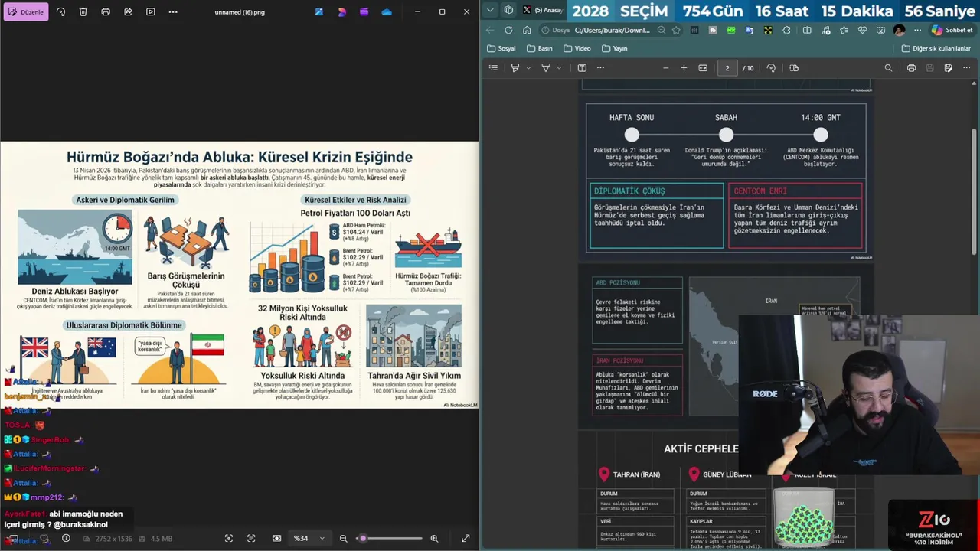Zoom out with magnifier minus in Photos
This screenshot has width=980, height=551.
coord(344,538)
